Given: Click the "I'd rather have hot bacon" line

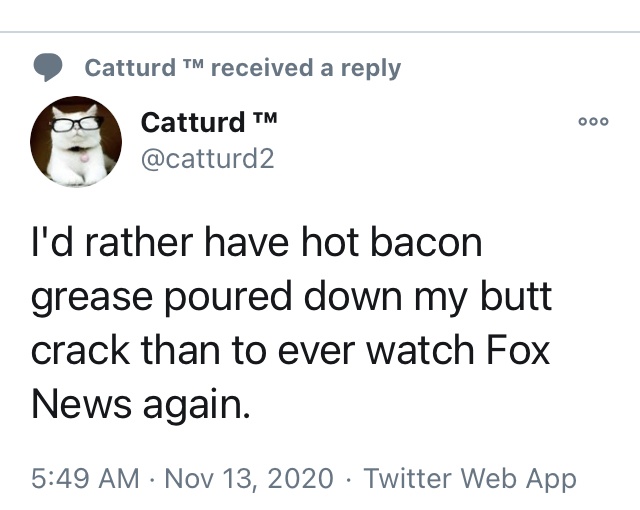Looking at the screenshot, I should click(257, 244).
